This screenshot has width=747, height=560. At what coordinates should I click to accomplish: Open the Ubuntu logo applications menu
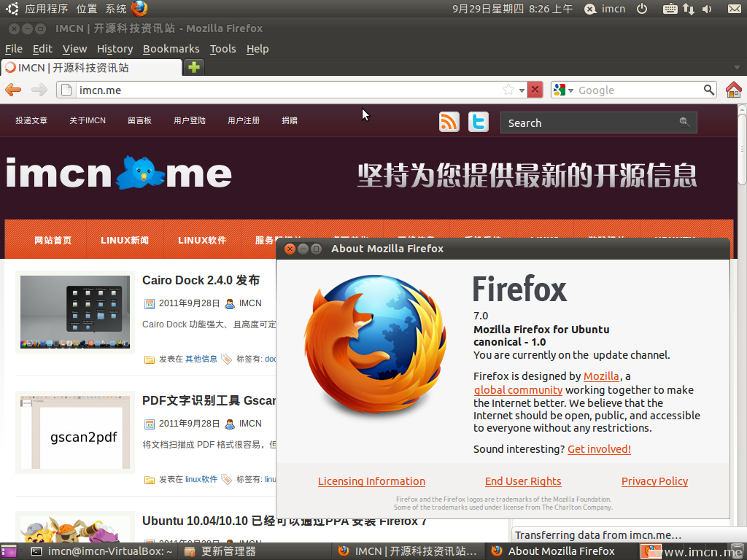click(12, 9)
